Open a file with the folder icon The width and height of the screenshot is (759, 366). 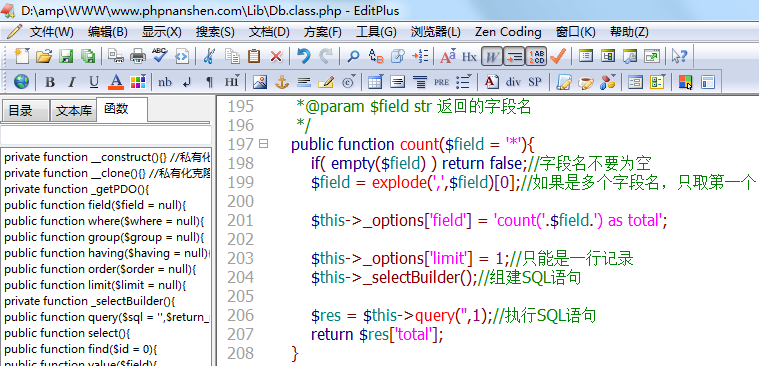(44, 56)
